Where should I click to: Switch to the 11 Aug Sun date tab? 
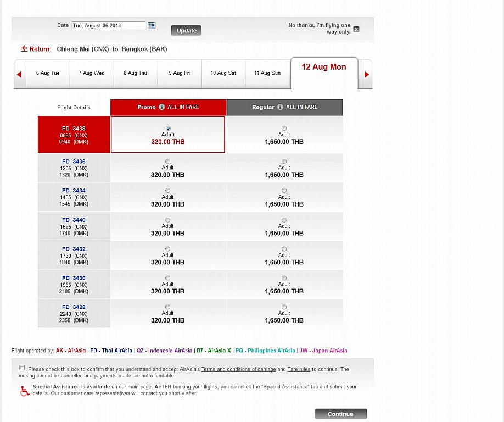pyautogui.click(x=267, y=73)
